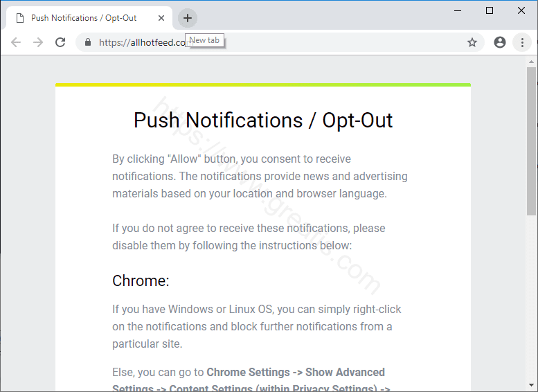Click the forward navigation arrow

(38, 42)
